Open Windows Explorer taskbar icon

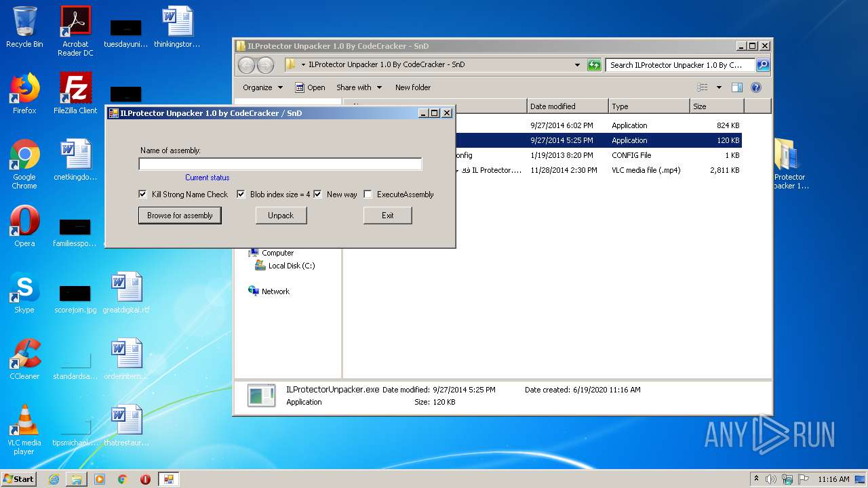click(x=76, y=479)
